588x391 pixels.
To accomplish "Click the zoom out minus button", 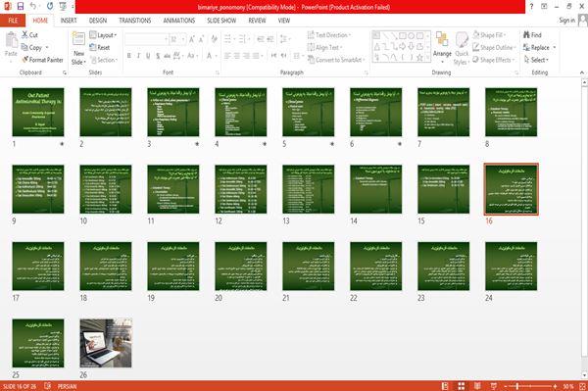I will tap(506, 386).
